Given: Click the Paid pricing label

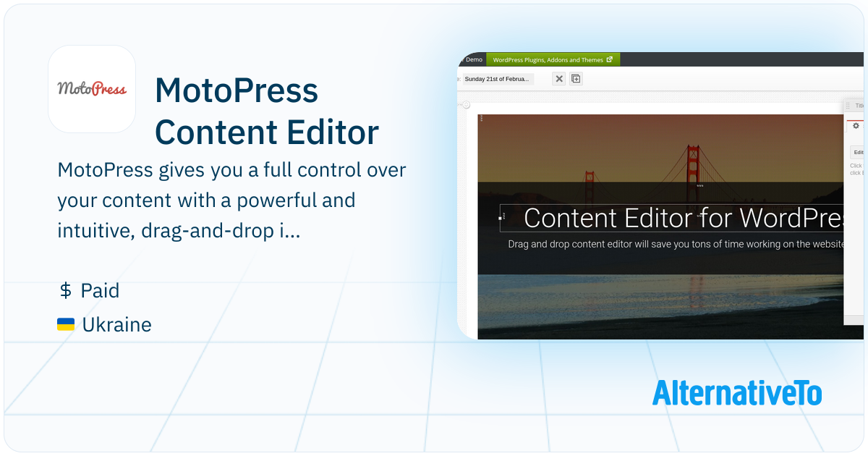Looking at the screenshot, I should (100, 291).
